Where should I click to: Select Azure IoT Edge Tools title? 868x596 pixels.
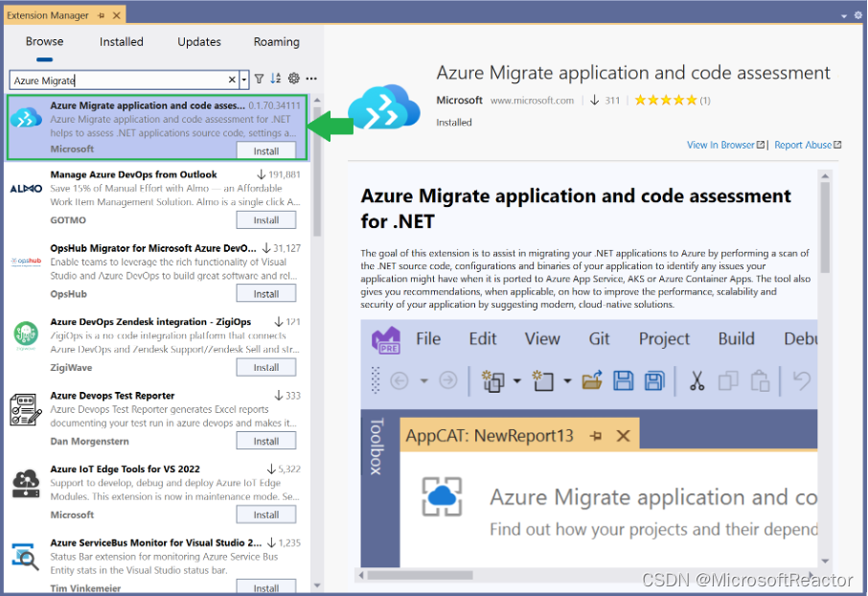point(126,470)
